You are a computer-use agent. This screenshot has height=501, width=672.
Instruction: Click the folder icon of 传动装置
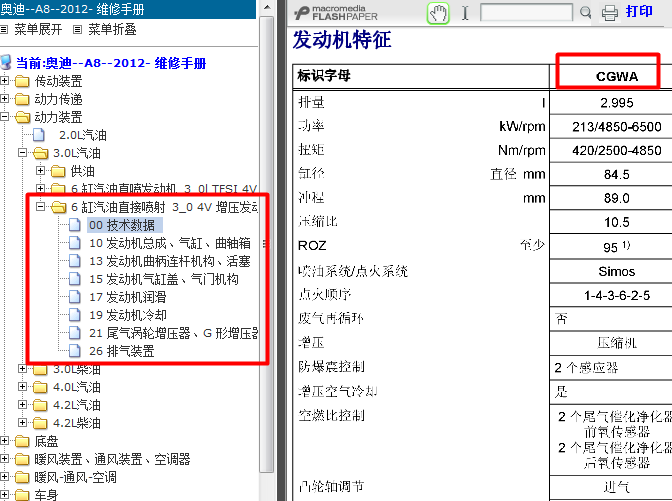point(22,81)
